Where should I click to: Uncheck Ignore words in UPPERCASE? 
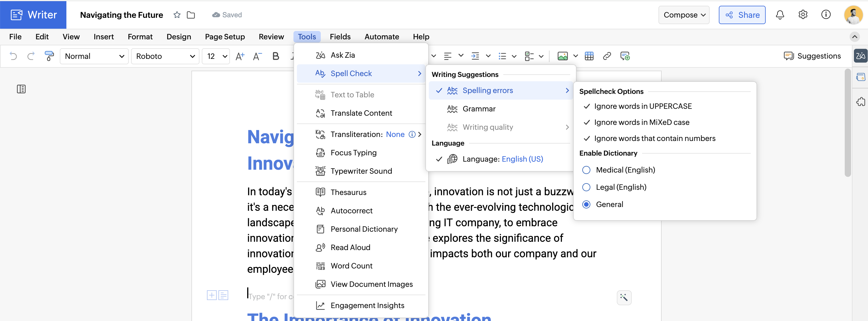643,106
